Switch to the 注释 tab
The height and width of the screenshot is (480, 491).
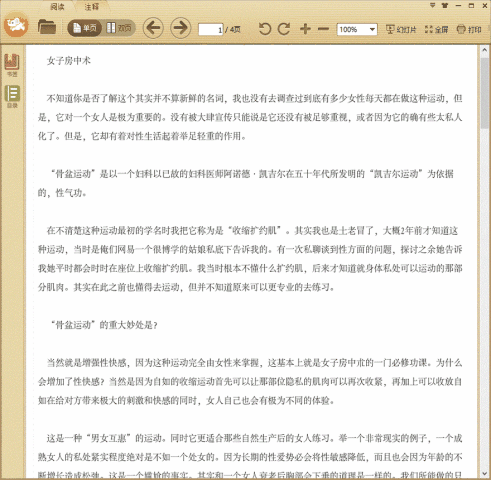(91, 7)
